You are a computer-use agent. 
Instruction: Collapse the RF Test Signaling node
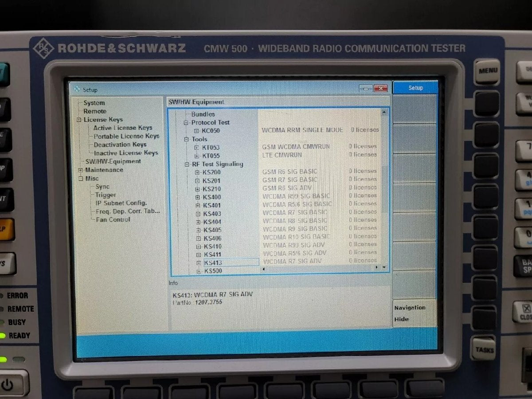tap(187, 164)
